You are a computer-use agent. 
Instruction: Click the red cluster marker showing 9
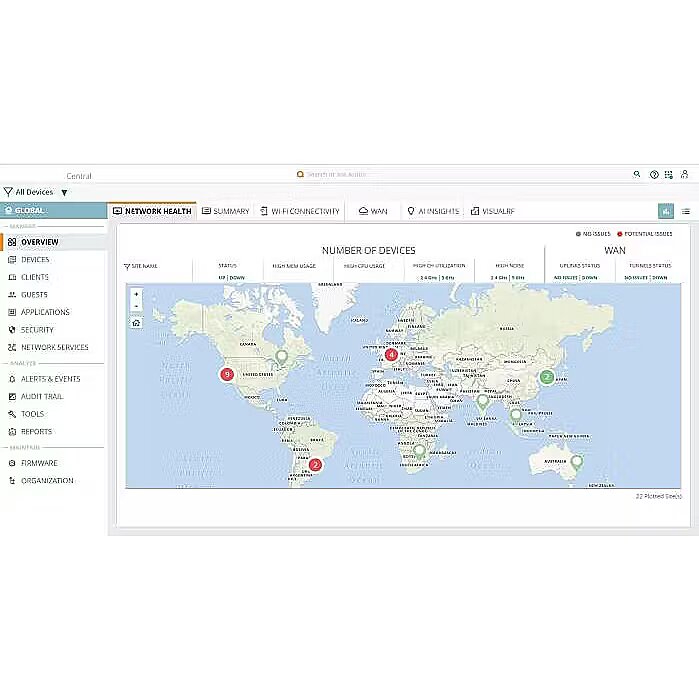[227, 374]
